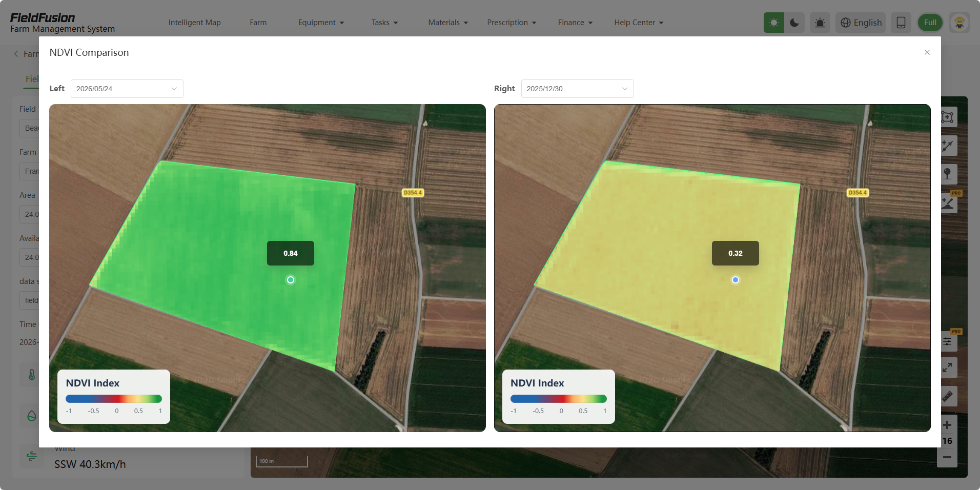Select the map pin marker tool
Screen dimensions: 980x490
[x=947, y=174]
